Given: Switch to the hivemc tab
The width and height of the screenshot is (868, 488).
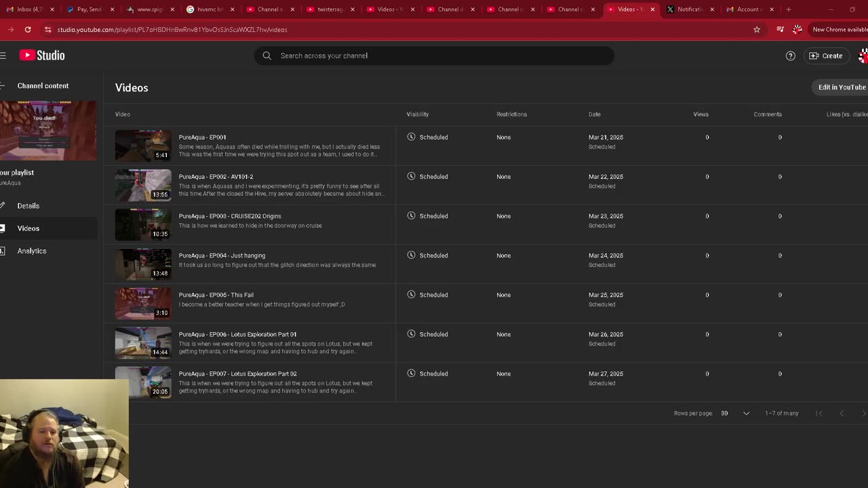Looking at the screenshot, I should coord(210,9).
